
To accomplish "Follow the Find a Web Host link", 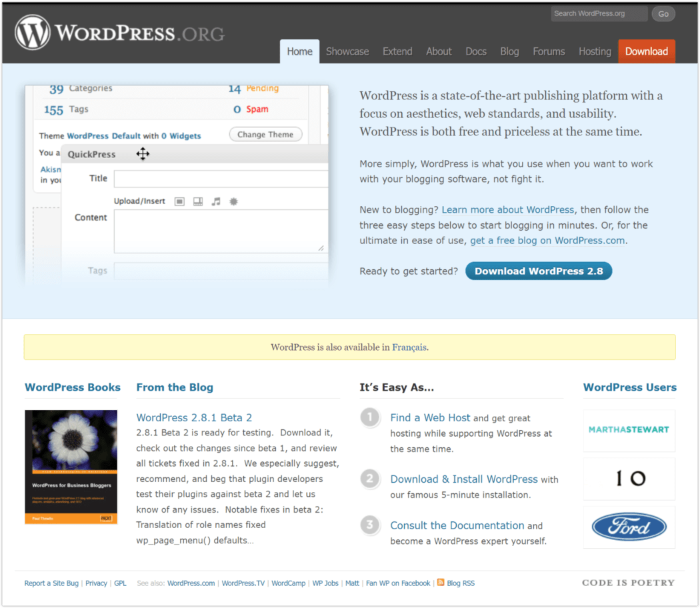I will [x=430, y=417].
